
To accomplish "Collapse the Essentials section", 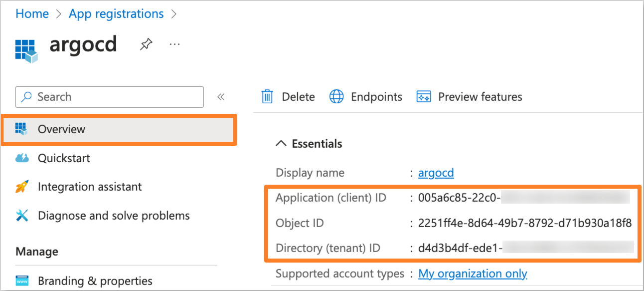I will [281, 143].
